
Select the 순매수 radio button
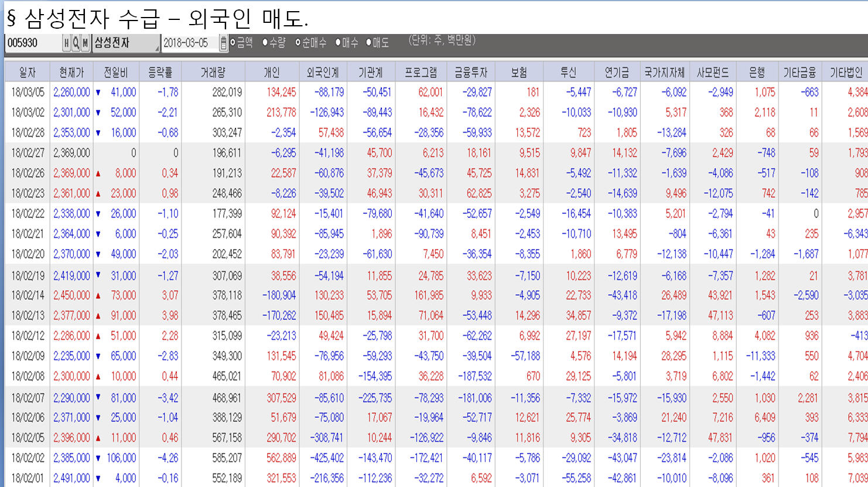coord(298,42)
